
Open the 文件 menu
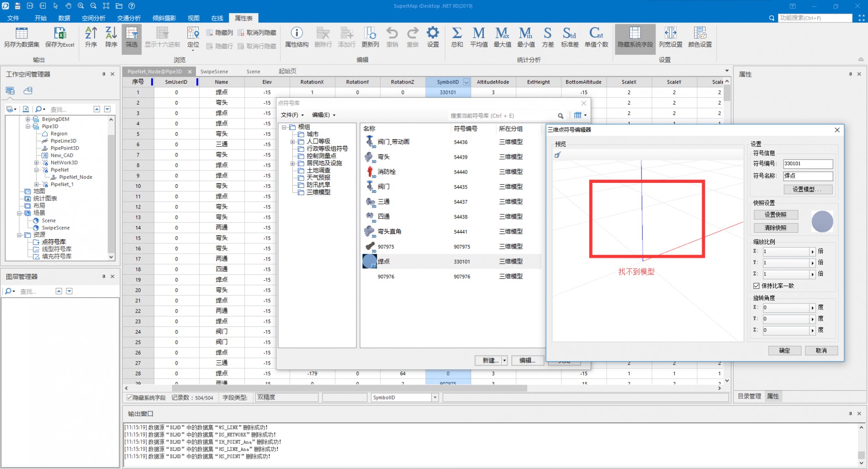pyautogui.click(x=13, y=18)
